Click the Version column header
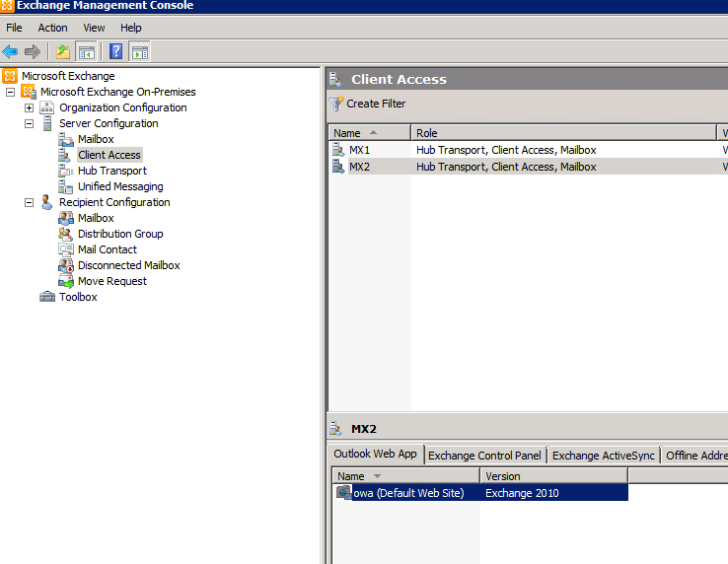This screenshot has width=728, height=564. [554, 476]
